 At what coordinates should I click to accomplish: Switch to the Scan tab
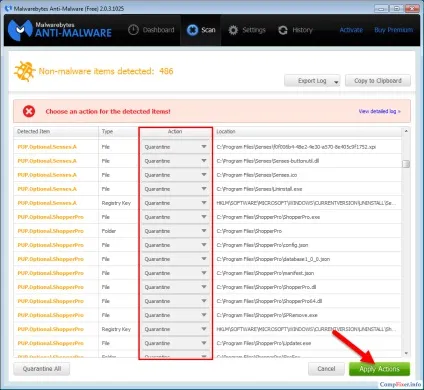pyautogui.click(x=201, y=30)
